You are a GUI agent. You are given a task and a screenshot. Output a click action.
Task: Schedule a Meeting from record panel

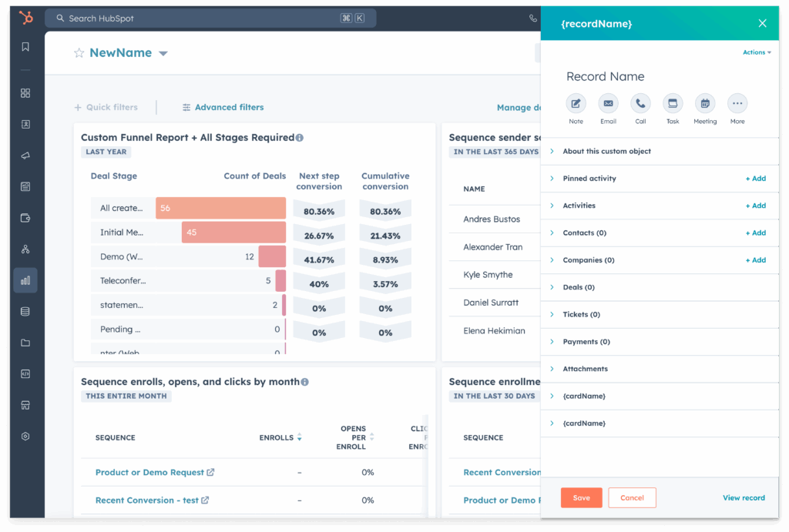[705, 104]
